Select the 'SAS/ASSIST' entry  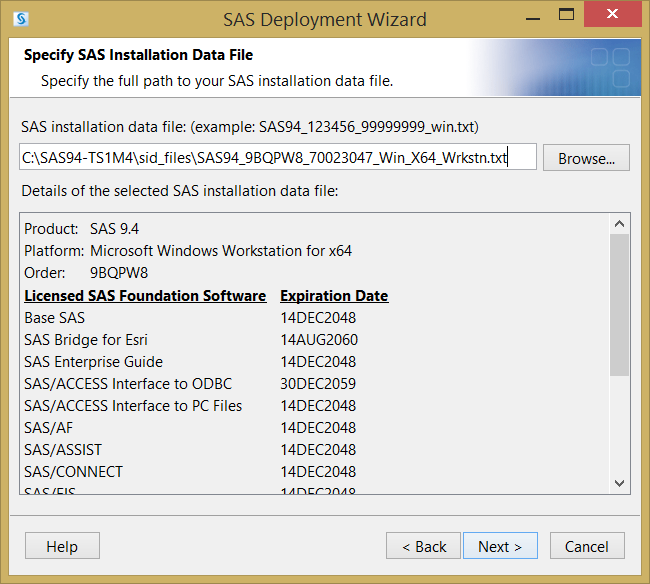tap(63, 450)
